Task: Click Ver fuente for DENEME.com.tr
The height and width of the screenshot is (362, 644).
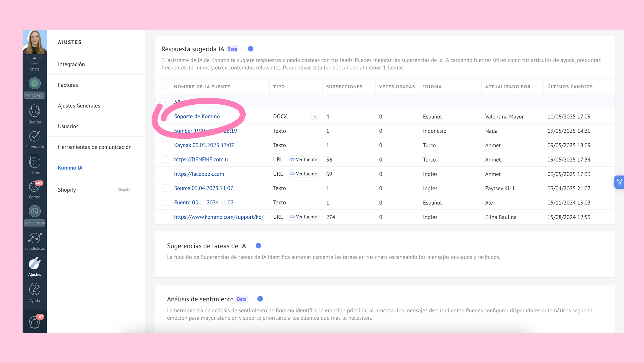Action: tap(304, 159)
